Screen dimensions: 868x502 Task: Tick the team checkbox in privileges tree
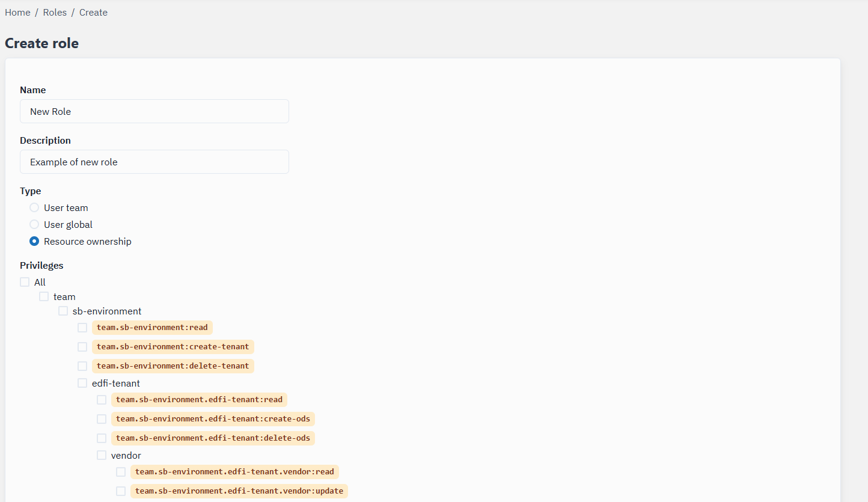tap(44, 296)
